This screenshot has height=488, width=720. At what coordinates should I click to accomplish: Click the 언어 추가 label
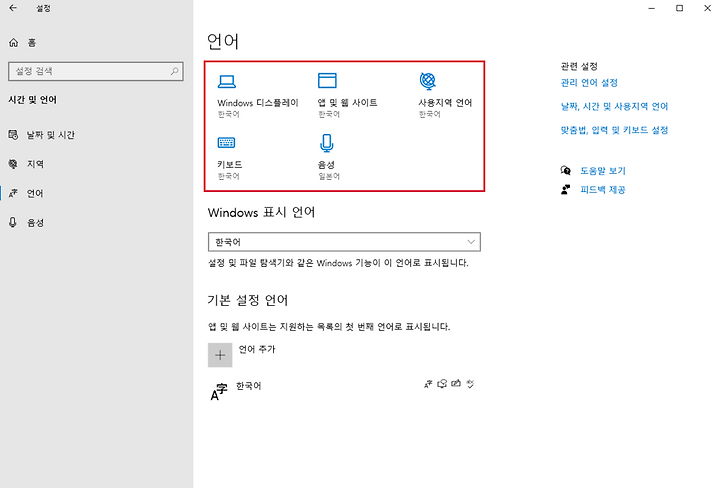(x=257, y=349)
